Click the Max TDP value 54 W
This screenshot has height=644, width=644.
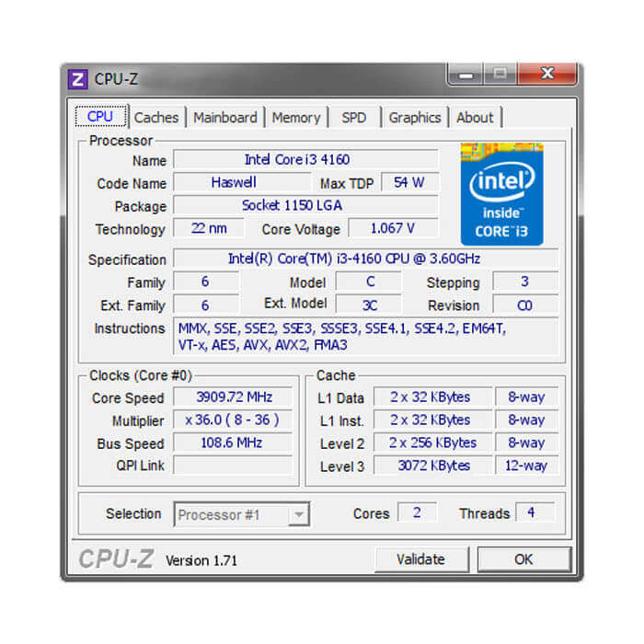point(410,182)
